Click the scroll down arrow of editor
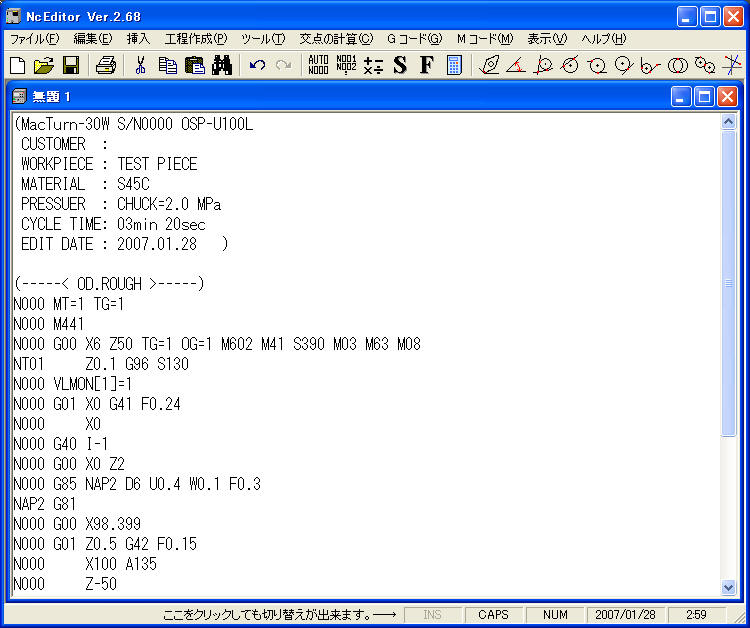The width and height of the screenshot is (750, 628). tap(728, 587)
